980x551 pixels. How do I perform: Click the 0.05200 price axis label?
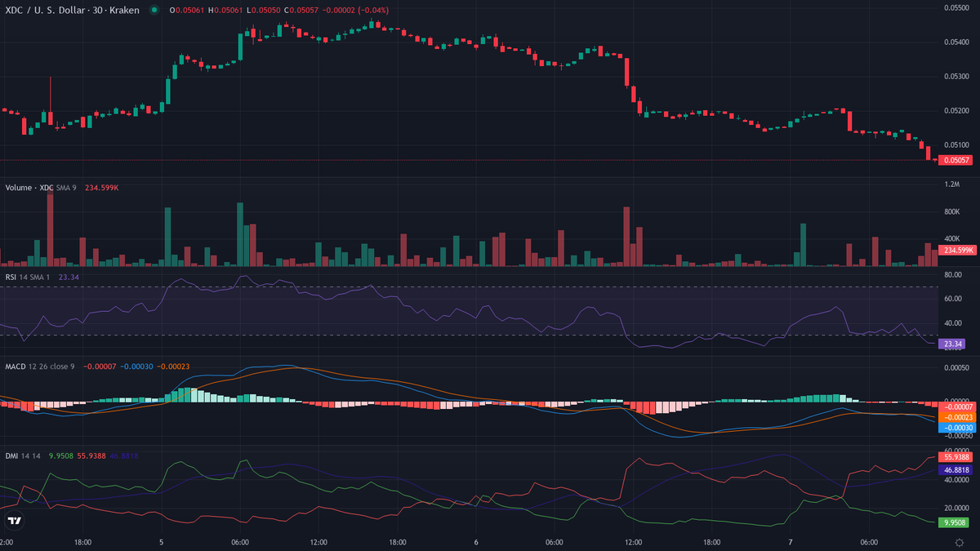pyautogui.click(x=956, y=111)
